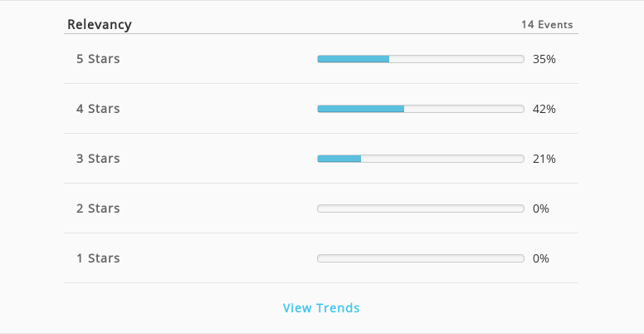Click the Relevancy section heading
Viewport: 644px width, 334px height.
pyautogui.click(x=100, y=24)
